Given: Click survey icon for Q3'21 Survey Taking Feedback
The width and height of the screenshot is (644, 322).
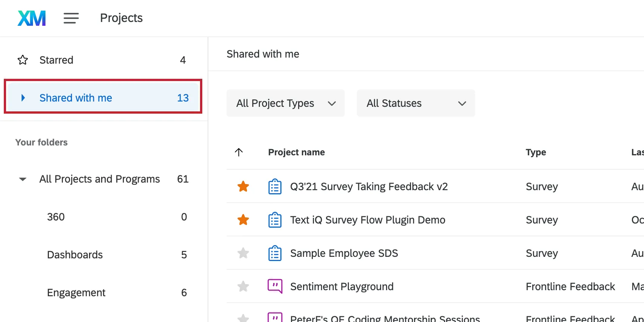Looking at the screenshot, I should pyautogui.click(x=275, y=186).
